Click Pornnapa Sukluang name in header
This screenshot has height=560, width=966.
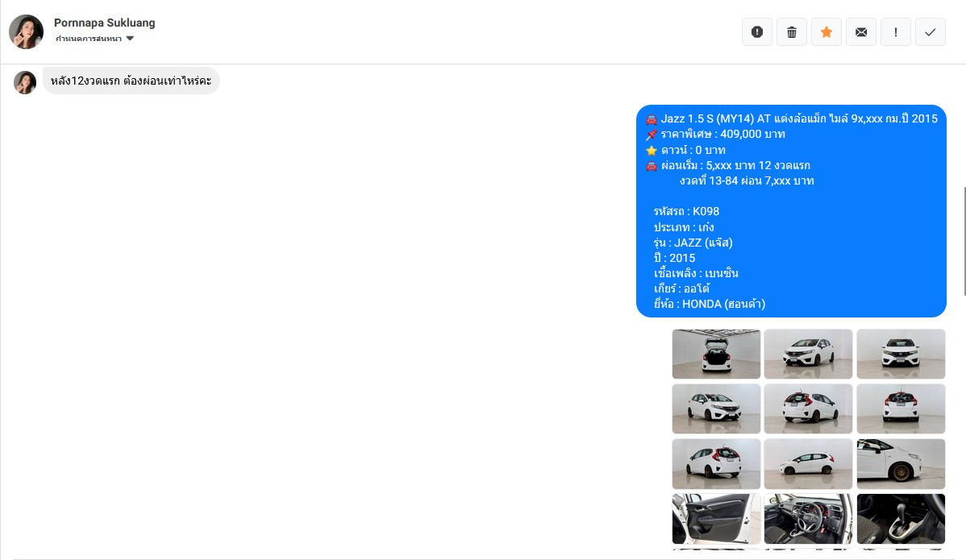[x=105, y=23]
